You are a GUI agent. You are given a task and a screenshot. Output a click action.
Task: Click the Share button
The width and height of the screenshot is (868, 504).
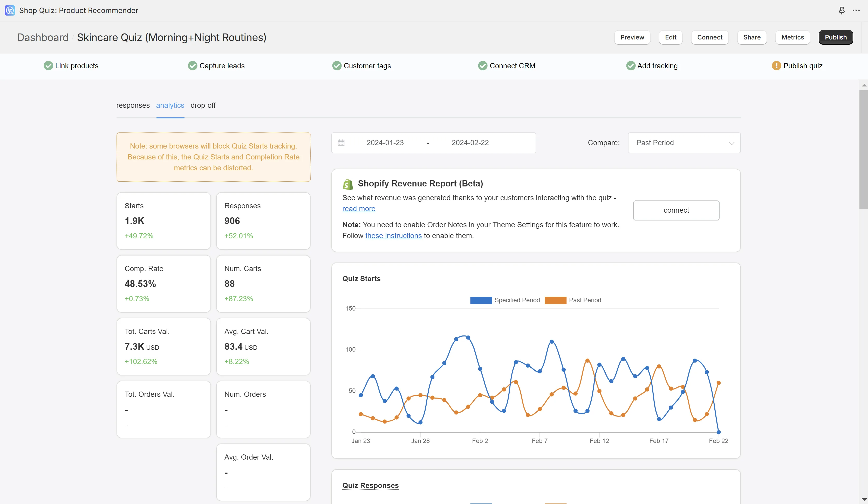[x=751, y=37]
